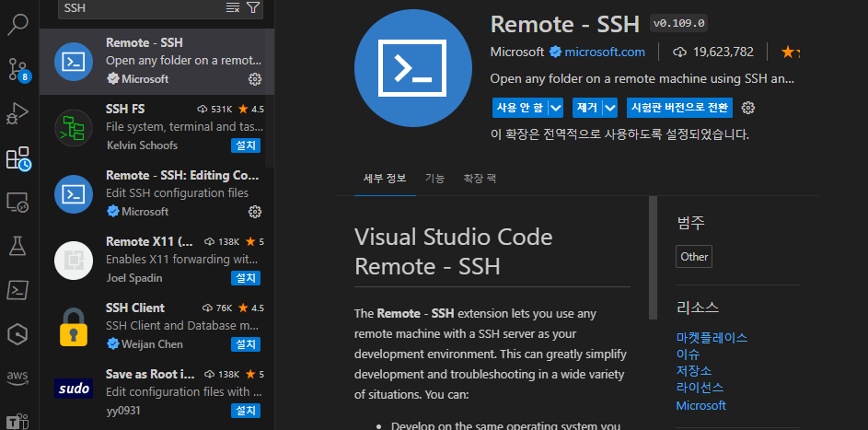Click the SSH FS extension icon
Image resolution: width=868 pixels, height=430 pixels.
74,128
